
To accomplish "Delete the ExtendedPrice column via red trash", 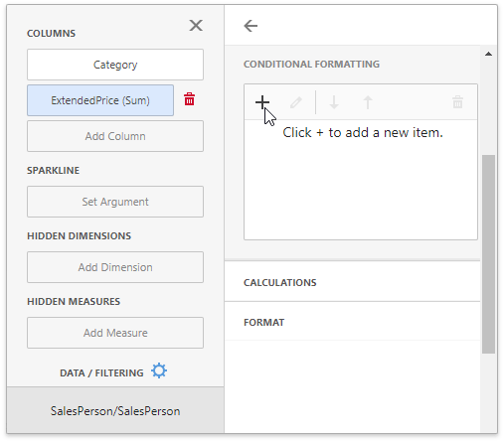I will click(189, 99).
